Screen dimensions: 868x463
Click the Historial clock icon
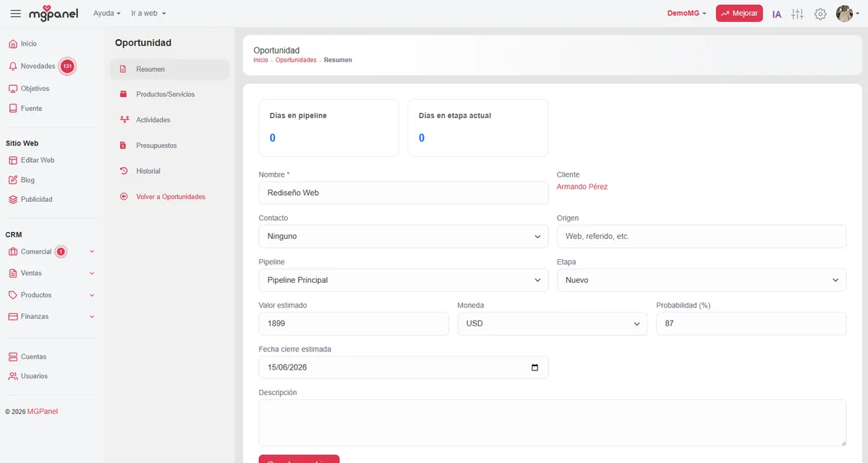123,171
